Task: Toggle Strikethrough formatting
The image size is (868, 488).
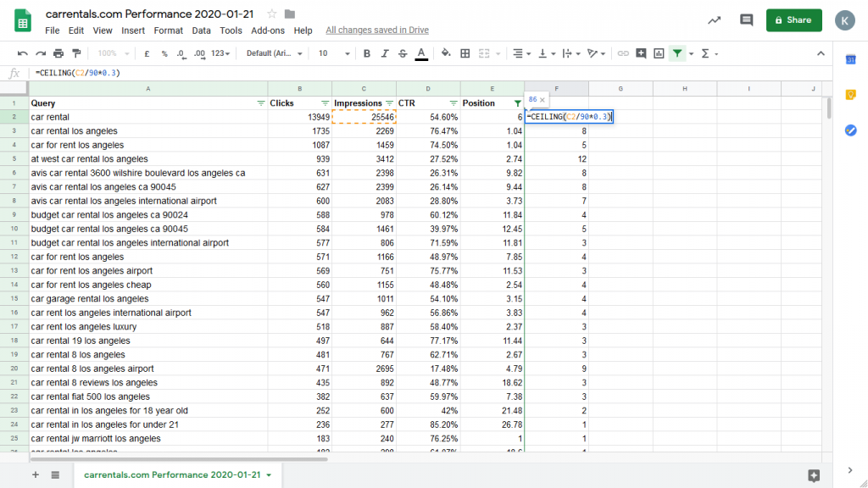Action: [403, 53]
